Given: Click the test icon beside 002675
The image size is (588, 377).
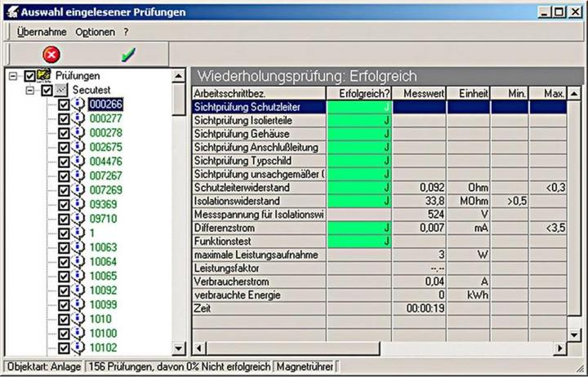Looking at the screenshot, I should tap(78, 147).
